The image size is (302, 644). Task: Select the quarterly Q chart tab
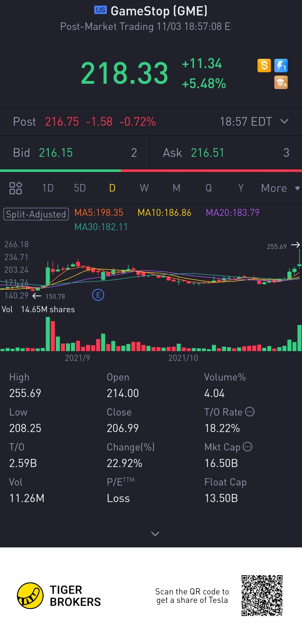click(209, 188)
